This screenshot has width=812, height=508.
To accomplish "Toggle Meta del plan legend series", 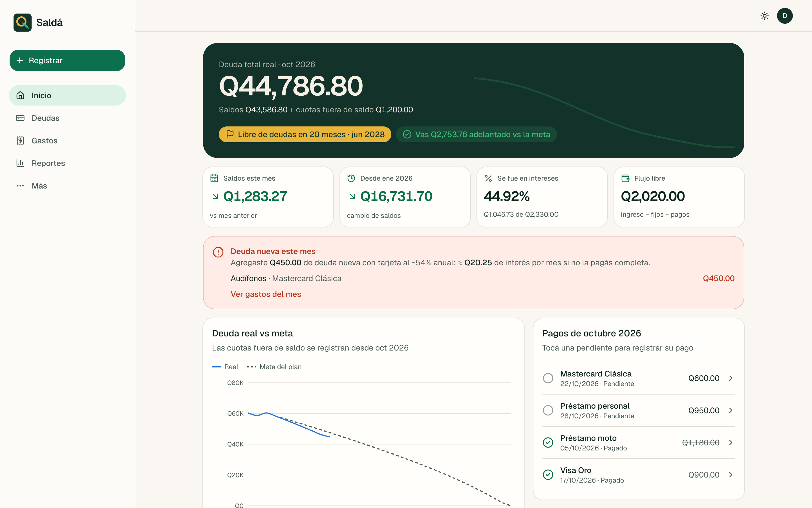I will tap(274, 367).
